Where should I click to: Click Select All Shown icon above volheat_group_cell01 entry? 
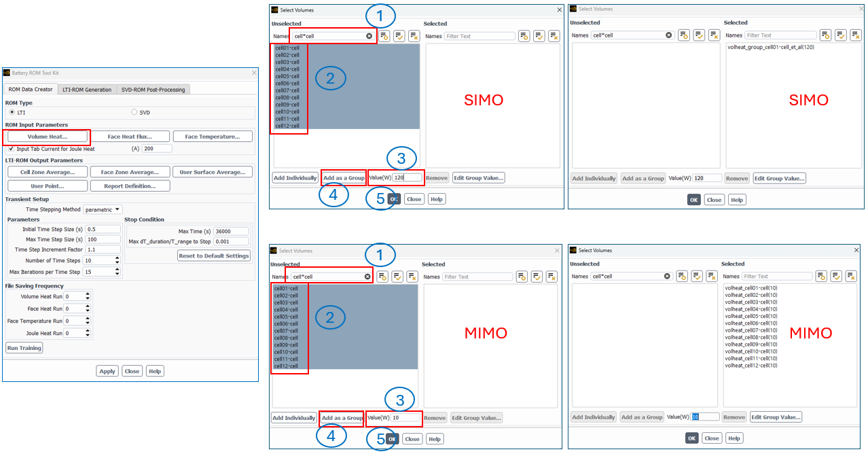pyautogui.click(x=841, y=35)
